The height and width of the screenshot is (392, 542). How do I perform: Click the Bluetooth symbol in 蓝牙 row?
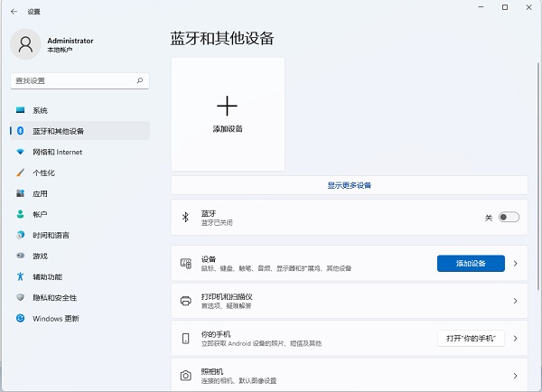(x=185, y=217)
